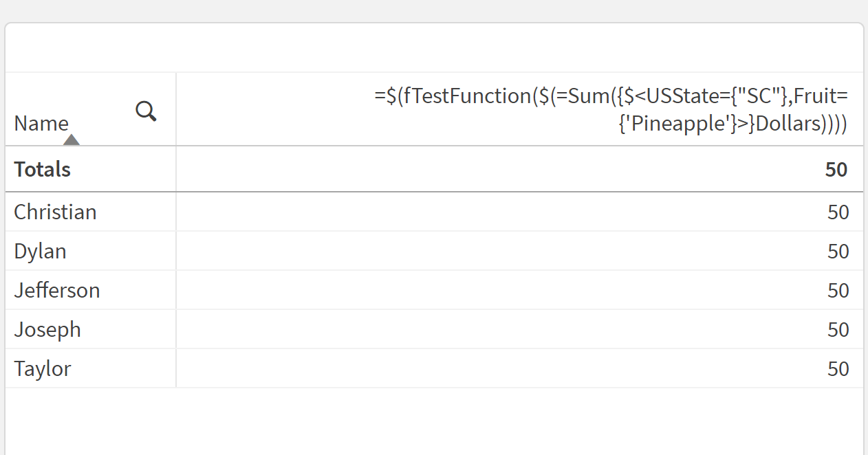Sort by the Name column header
Image resolution: width=868 pixels, height=455 pixels.
41,124
